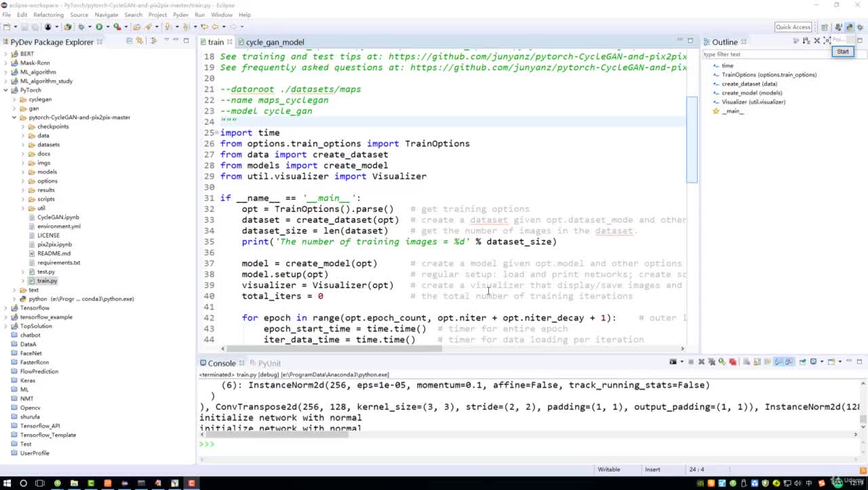Toggle show console when standard error changes
This screenshot has height=490, width=868.
pyautogui.click(x=789, y=362)
